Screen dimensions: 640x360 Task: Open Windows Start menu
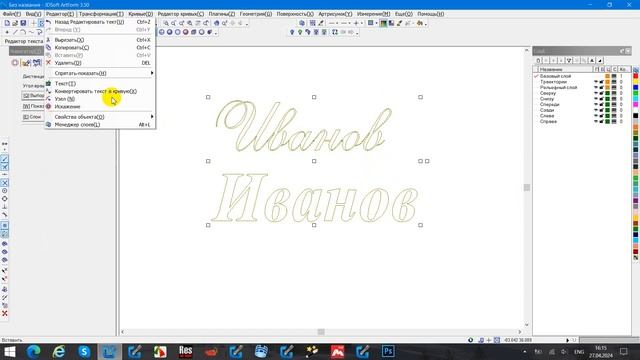(x=9, y=351)
